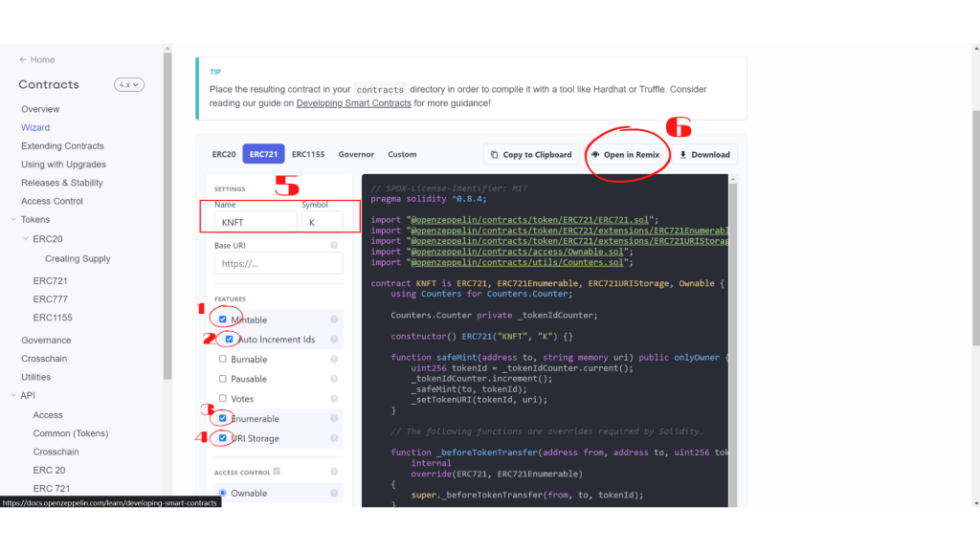Click the help icon beside Mintable
Viewport: 980px width, 551px height.
coord(334,320)
